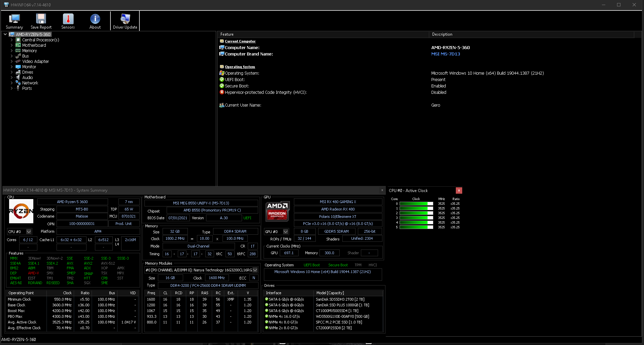Screen dimensions: 644x345
Task: Collapse the AMD-RYZEN-5-360 root node
Action: click(5, 34)
